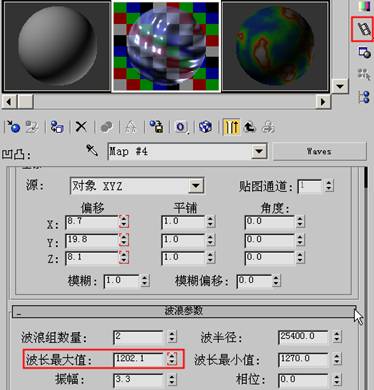Click Show Map in Viewport cube icon
The height and width of the screenshot is (390, 374).
pyautogui.click(x=205, y=127)
